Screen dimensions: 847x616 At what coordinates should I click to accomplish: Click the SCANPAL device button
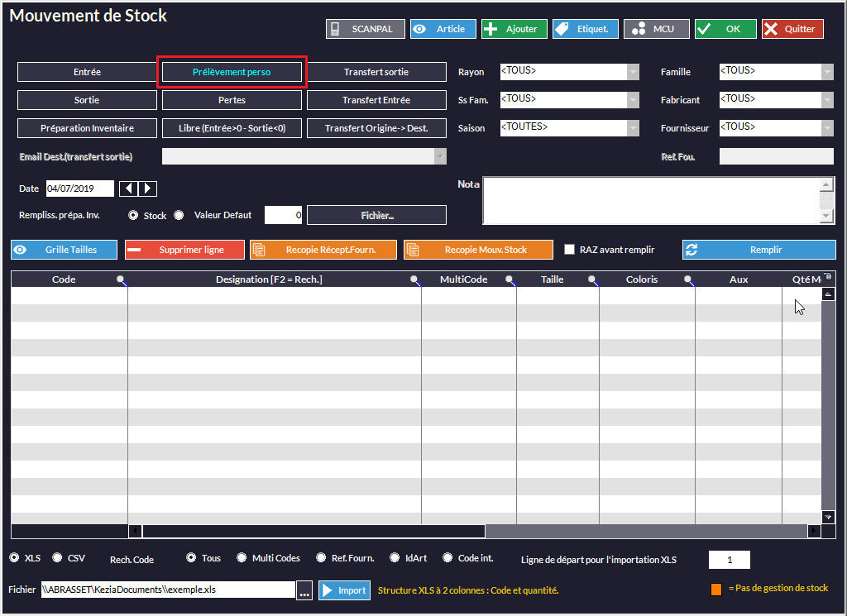(365, 29)
